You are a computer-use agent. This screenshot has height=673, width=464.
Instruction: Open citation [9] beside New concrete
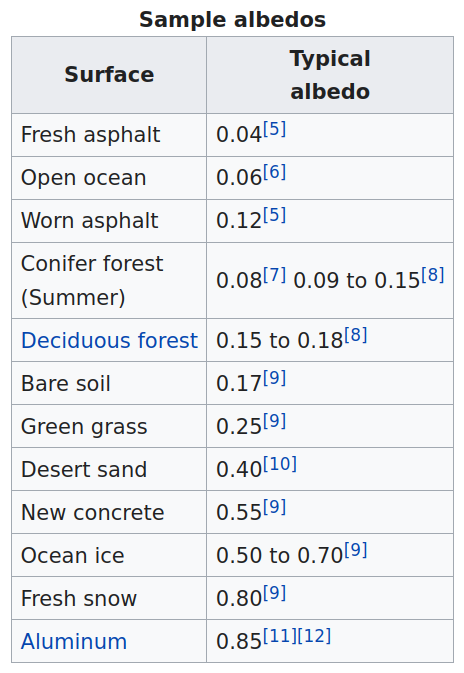274,506
